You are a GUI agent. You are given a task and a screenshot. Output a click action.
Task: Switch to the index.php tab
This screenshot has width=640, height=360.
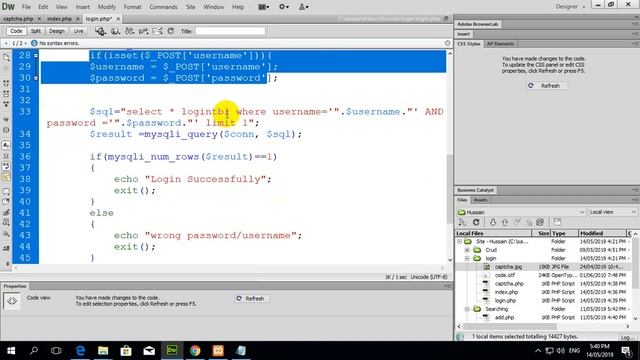point(59,19)
